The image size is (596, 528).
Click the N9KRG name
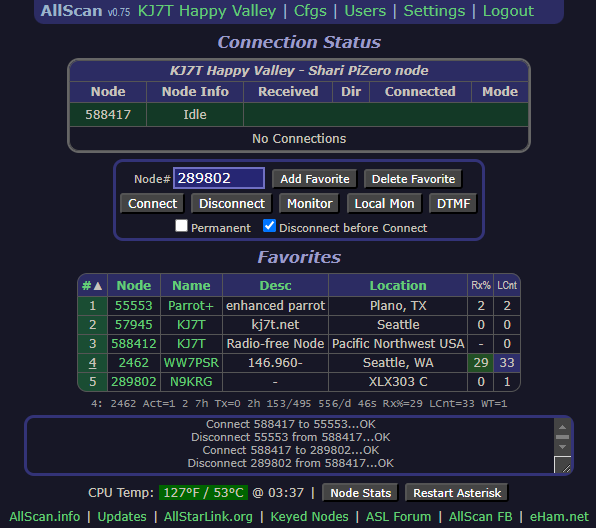pyautogui.click(x=191, y=382)
